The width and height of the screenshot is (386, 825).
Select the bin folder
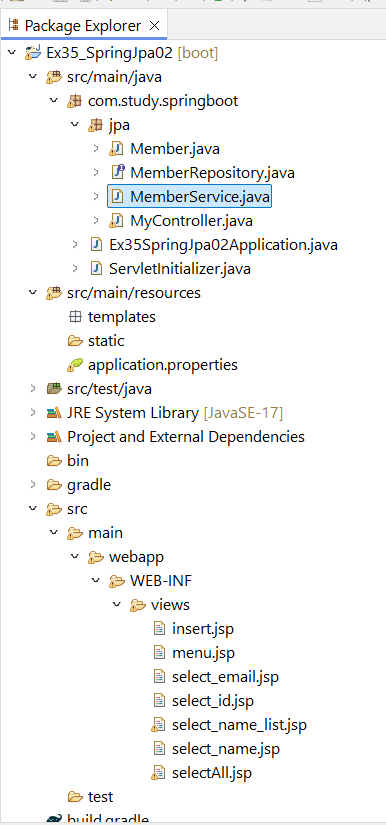[78, 461]
